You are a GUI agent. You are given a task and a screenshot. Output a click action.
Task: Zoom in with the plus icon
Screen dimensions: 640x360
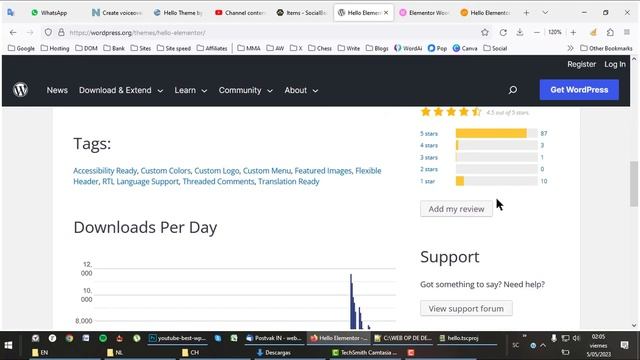[573, 32]
